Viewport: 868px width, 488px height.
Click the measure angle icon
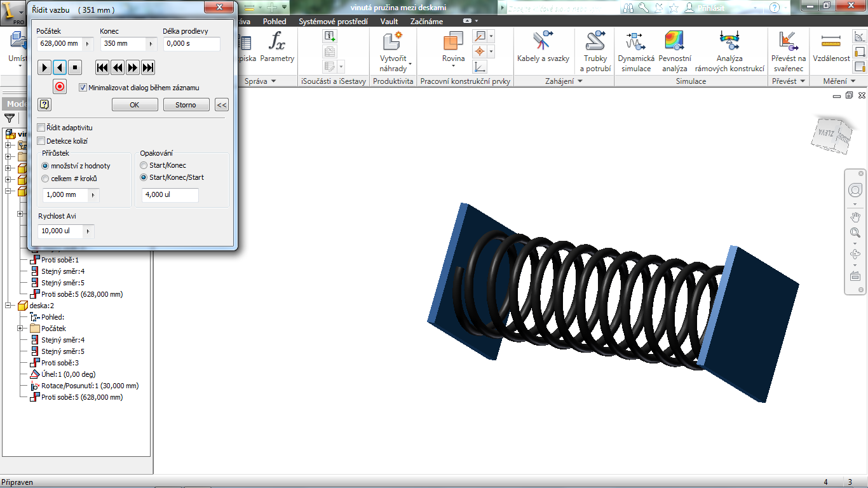point(860,37)
